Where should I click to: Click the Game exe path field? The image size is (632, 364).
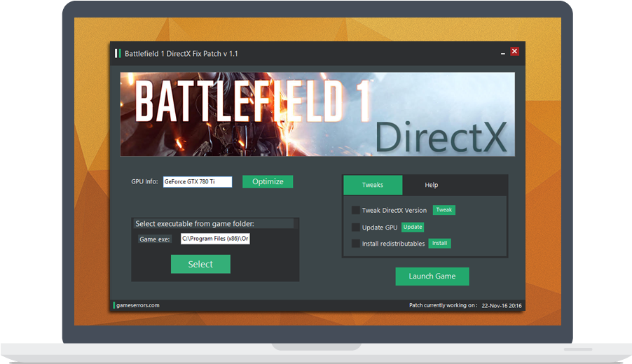(x=215, y=239)
